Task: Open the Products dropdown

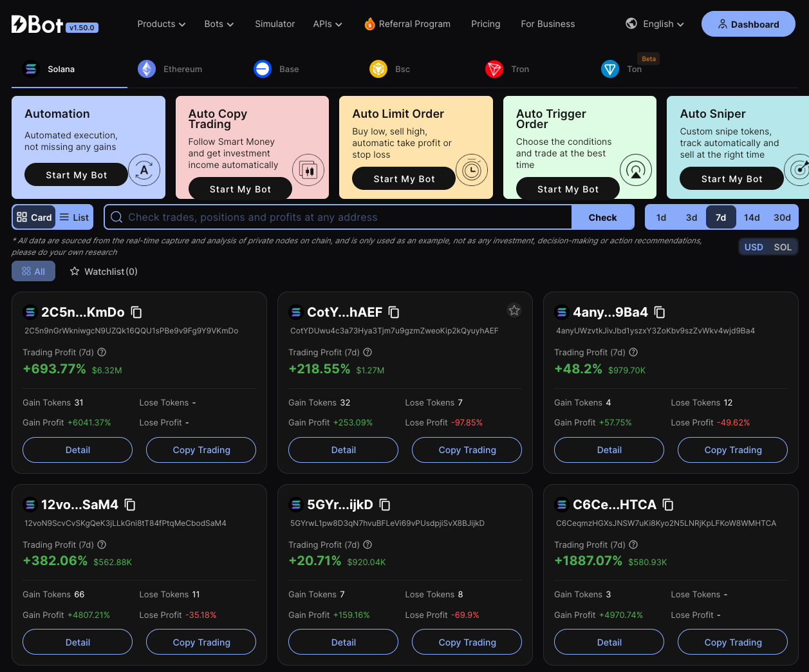Action: [161, 24]
